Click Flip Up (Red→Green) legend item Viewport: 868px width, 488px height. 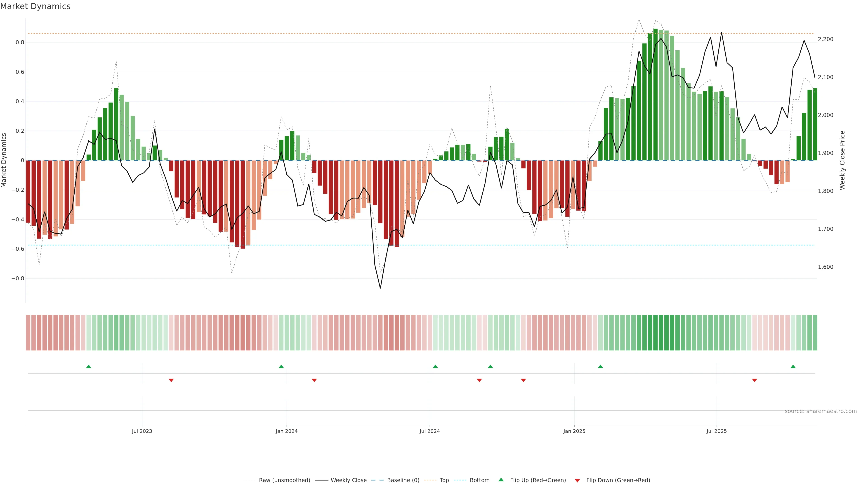click(x=538, y=480)
